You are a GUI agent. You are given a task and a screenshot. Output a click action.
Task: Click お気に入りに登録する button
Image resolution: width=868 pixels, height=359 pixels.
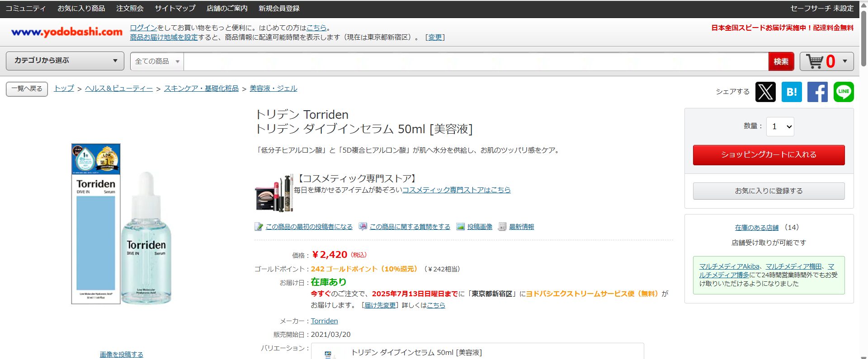coord(769,191)
